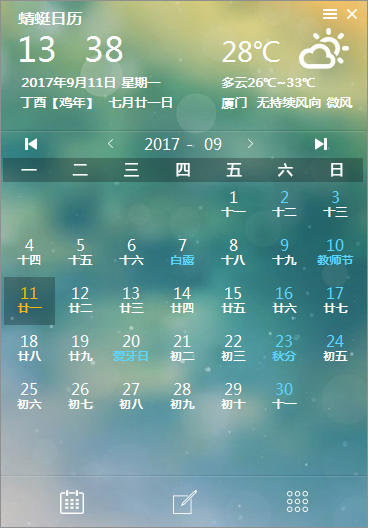
Task: Select date 17 labeled 廿七
Action: coord(335,301)
